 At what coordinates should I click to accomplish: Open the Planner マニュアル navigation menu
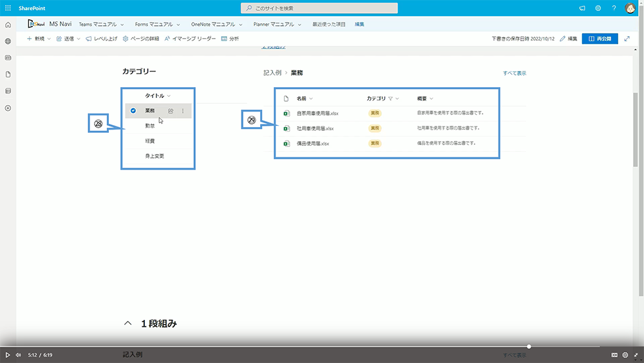pos(277,25)
